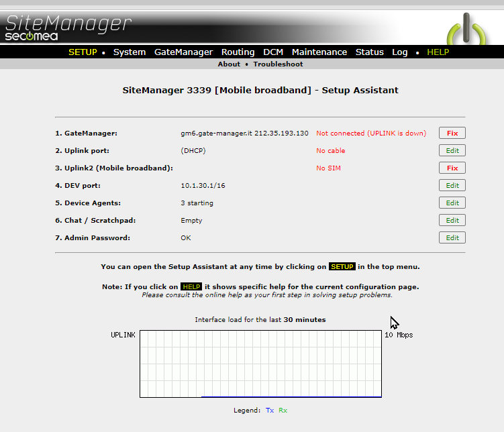Open the System menu

coord(130,52)
